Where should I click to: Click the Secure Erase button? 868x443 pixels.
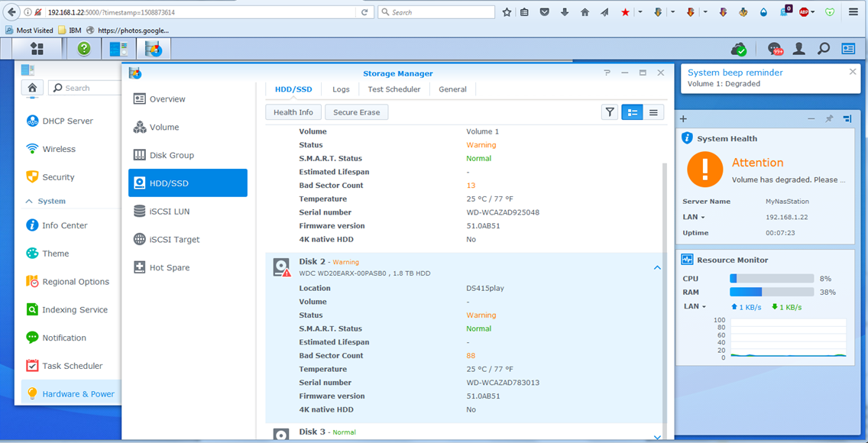(x=356, y=112)
